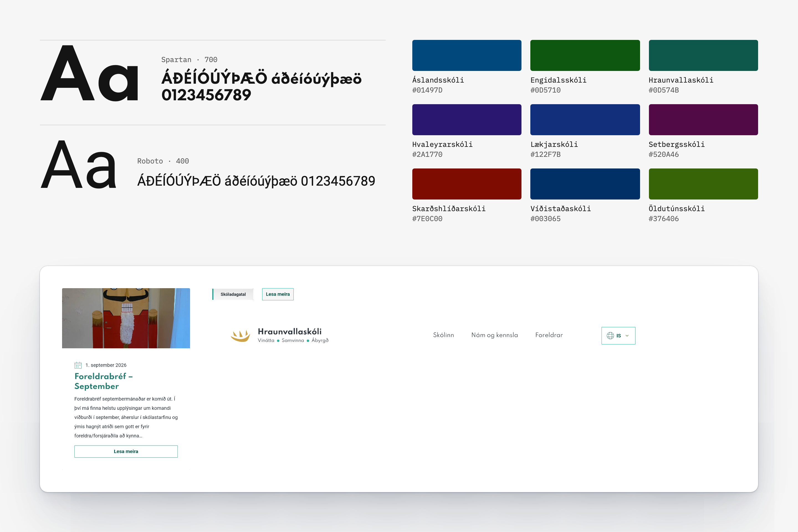Click the large Roboto Aa type specimen

[79, 164]
